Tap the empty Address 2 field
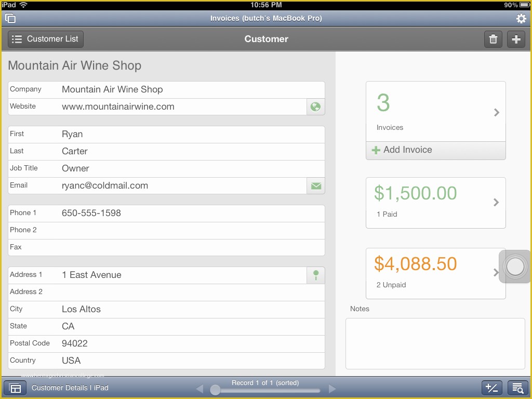This screenshot has height=399, width=532. (166, 292)
